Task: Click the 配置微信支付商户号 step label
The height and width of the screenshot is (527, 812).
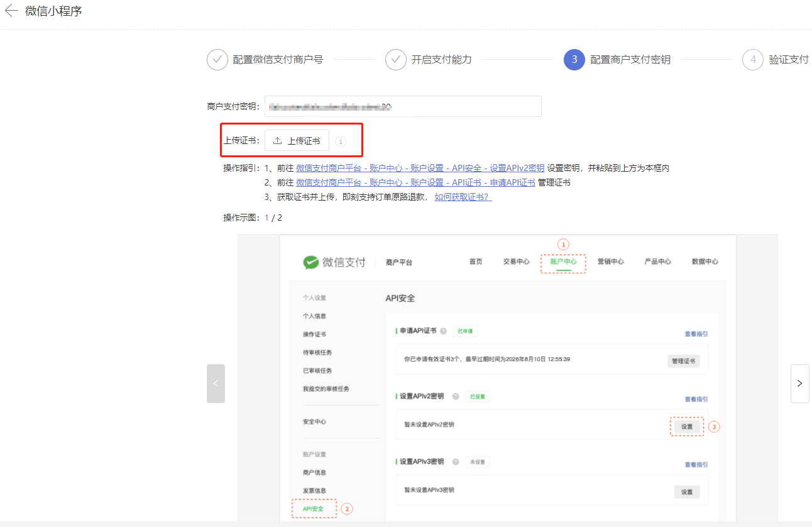Action: 278,60
